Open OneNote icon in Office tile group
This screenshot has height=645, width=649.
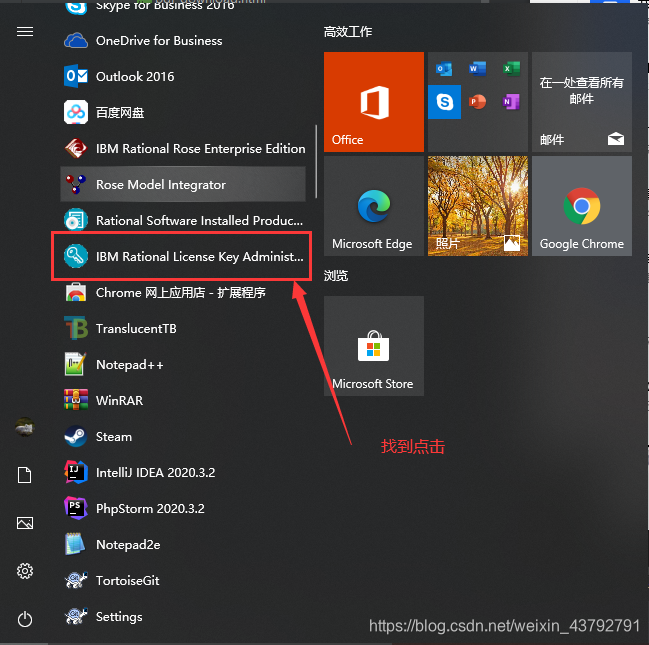(x=511, y=102)
